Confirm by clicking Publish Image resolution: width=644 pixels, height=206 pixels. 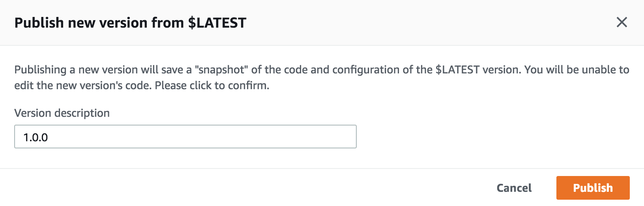coord(593,188)
